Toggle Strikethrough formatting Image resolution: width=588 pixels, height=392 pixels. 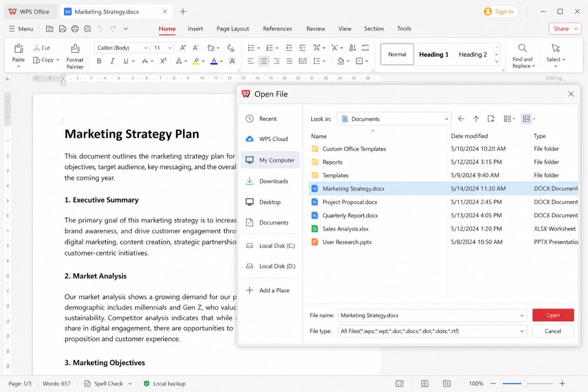[x=145, y=61]
